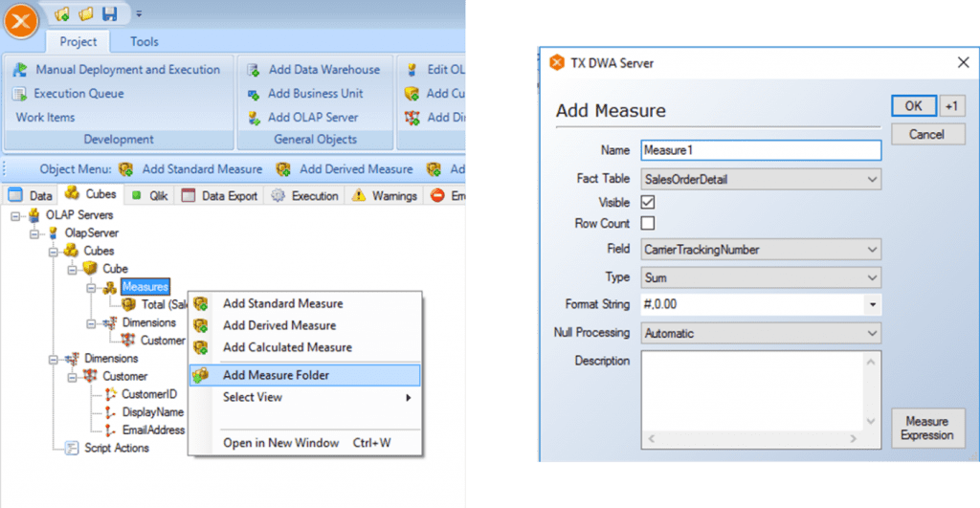Choose Add Measure Folder from context menu
Screen dimensions: 980x508
tap(305, 375)
